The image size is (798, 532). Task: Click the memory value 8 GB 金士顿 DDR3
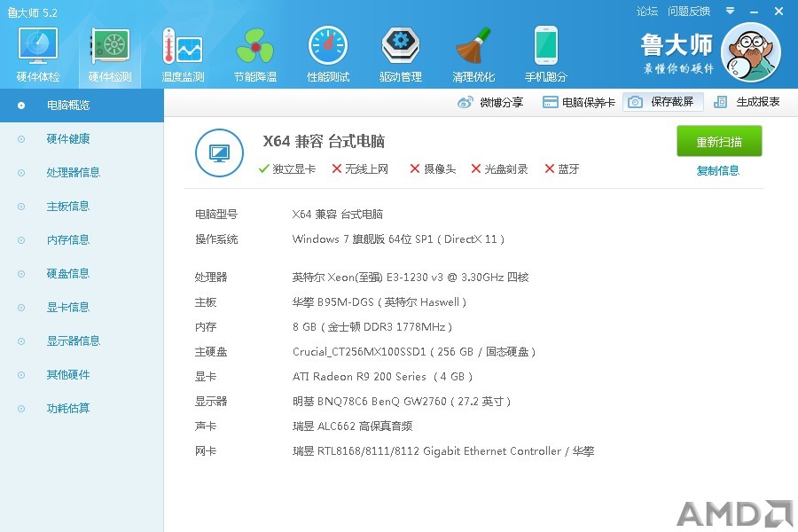point(372,327)
